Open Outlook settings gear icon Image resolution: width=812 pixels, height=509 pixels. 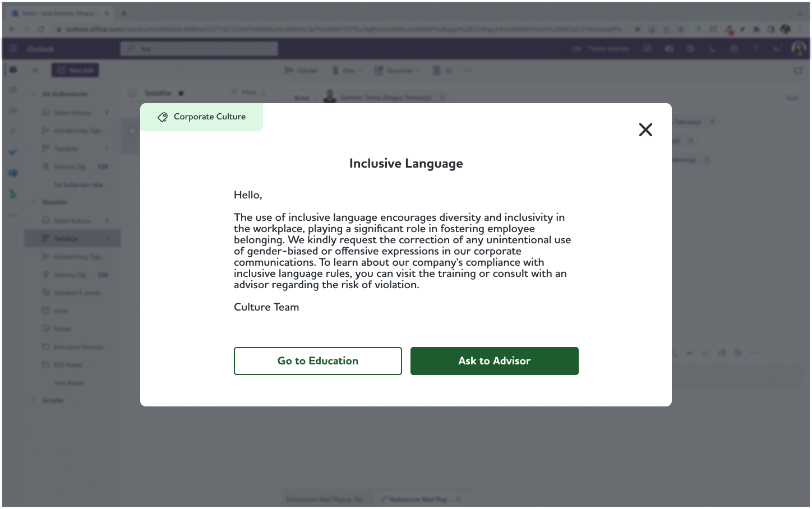pyautogui.click(x=734, y=49)
